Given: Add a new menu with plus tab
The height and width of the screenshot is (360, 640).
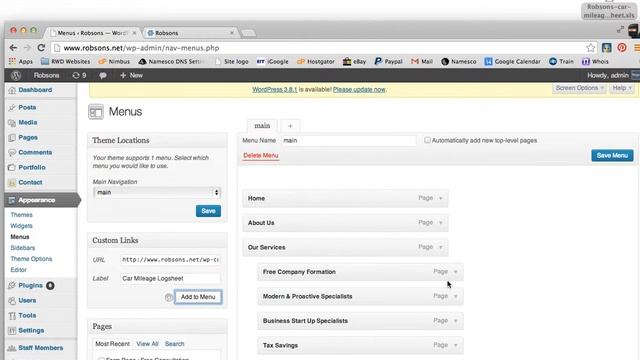Looking at the screenshot, I should click(290, 126).
